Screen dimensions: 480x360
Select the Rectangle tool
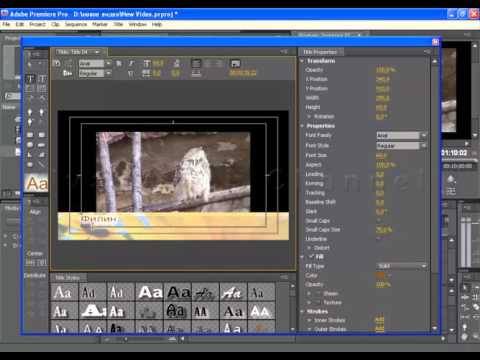click(x=30, y=135)
